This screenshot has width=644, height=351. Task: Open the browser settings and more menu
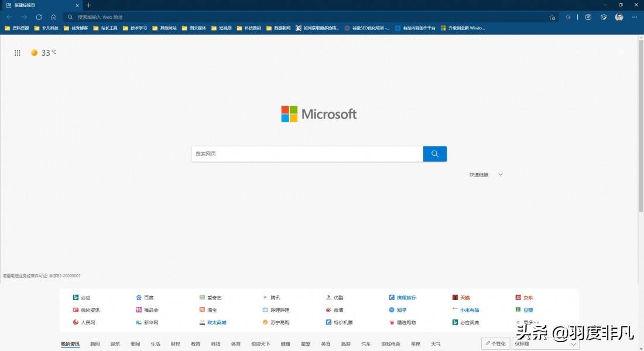pyautogui.click(x=635, y=17)
